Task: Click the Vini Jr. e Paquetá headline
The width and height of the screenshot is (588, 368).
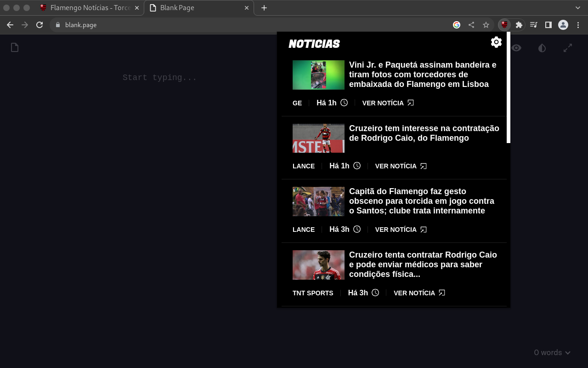Action: click(x=423, y=75)
